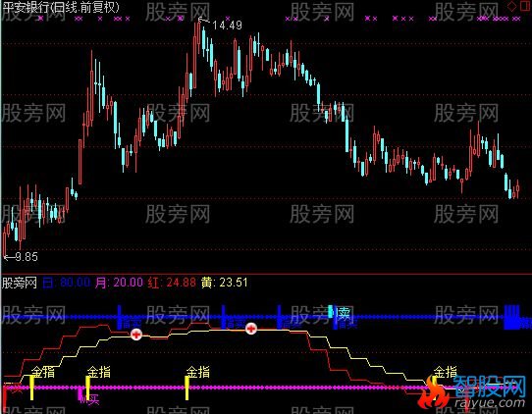Click the 9.85 low price label
Viewport: 532px width, 414px height.
pyautogui.click(x=27, y=257)
